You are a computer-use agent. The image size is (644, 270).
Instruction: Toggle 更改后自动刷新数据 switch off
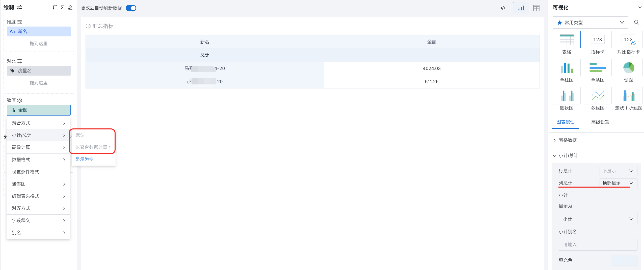pyautogui.click(x=131, y=8)
